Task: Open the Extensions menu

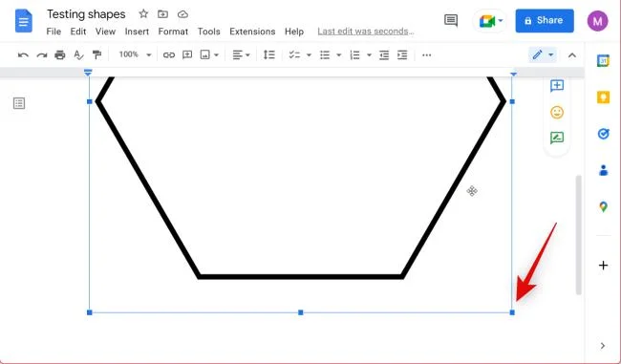Action: pyautogui.click(x=252, y=32)
